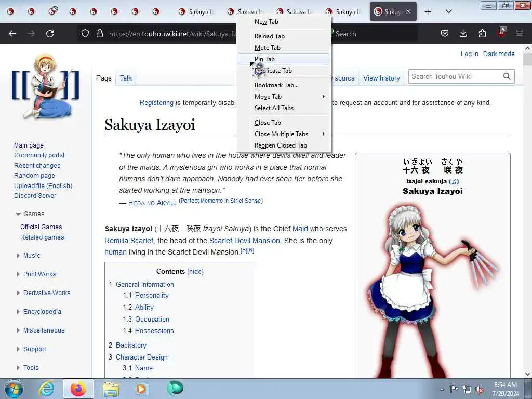532x399 pixels.
Task: Click the Forward navigation arrow
Action: pyautogui.click(x=31, y=34)
